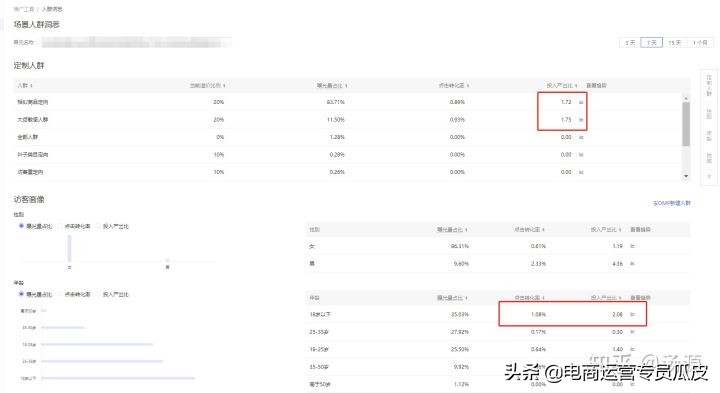Switch date range to 7天
The image size is (720, 393).
coord(652,42)
